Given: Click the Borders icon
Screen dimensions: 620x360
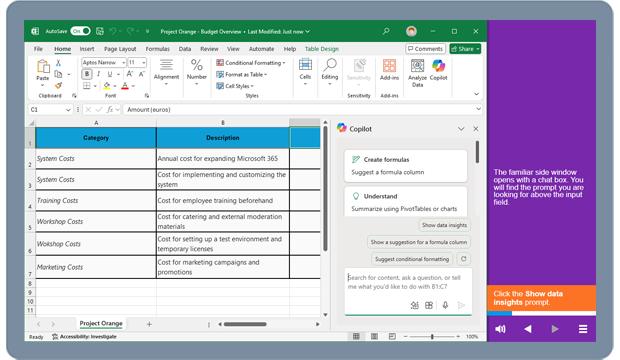Looking at the screenshot, I should (x=87, y=86).
